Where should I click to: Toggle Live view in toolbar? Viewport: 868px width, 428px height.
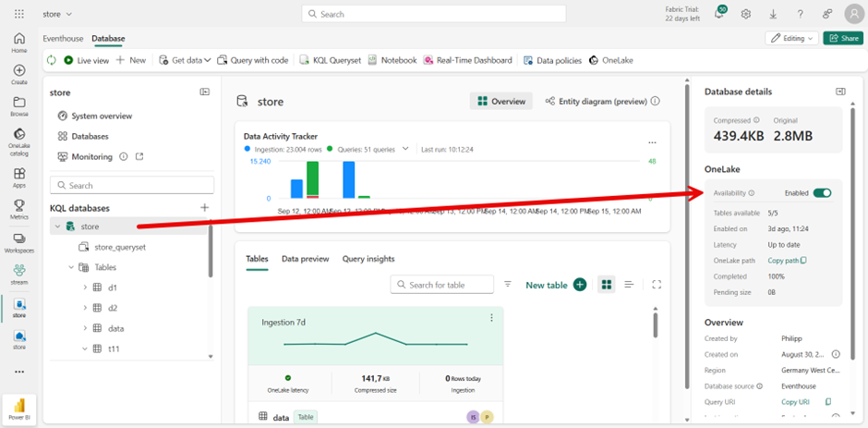click(x=86, y=60)
